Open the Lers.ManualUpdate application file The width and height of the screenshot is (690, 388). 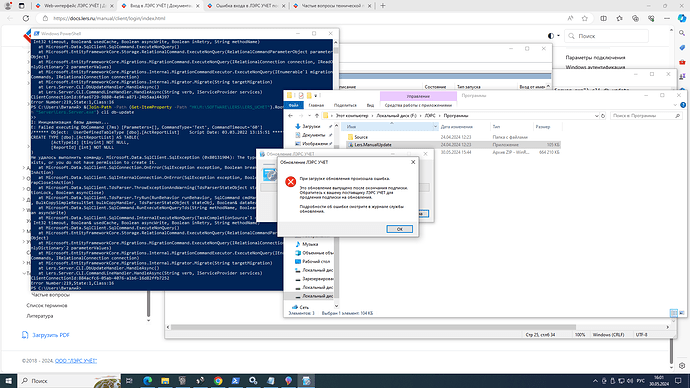coord(373,145)
